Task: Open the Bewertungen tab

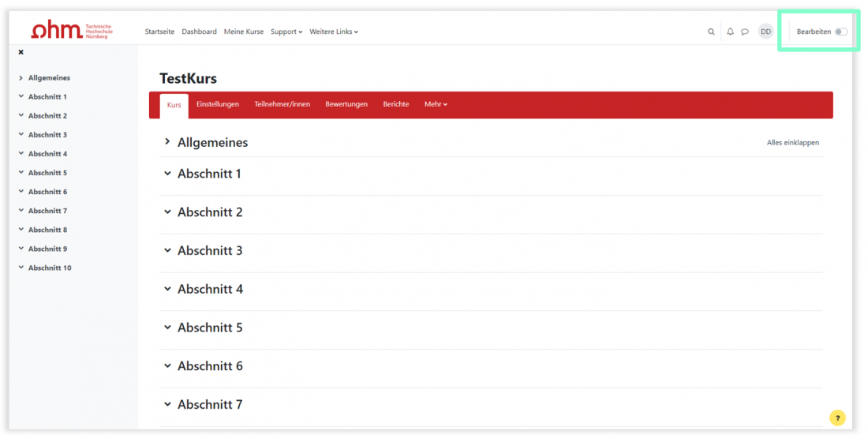Action: tap(346, 104)
